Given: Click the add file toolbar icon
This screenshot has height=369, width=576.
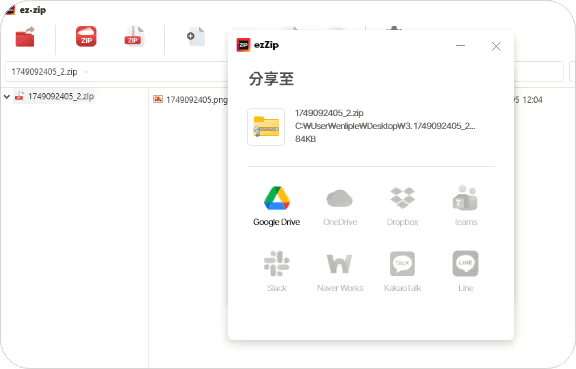Looking at the screenshot, I should tap(196, 36).
